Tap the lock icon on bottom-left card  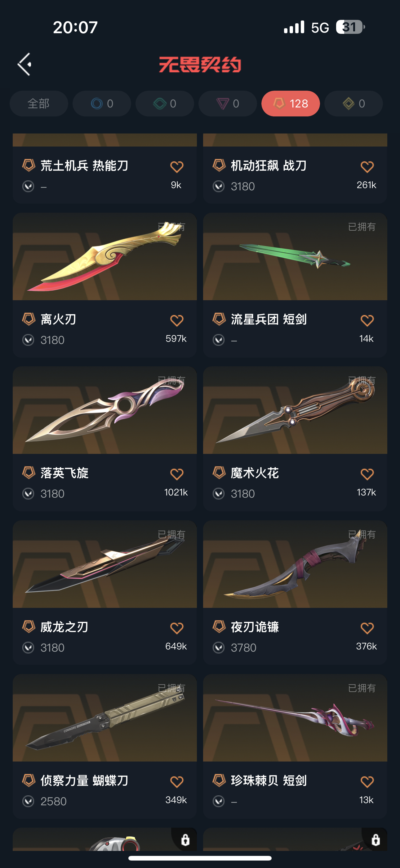[185, 840]
